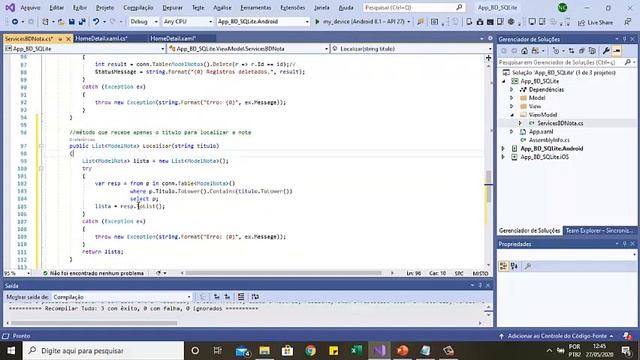Close the ServicesBDNota.cs tab

(x=69, y=39)
